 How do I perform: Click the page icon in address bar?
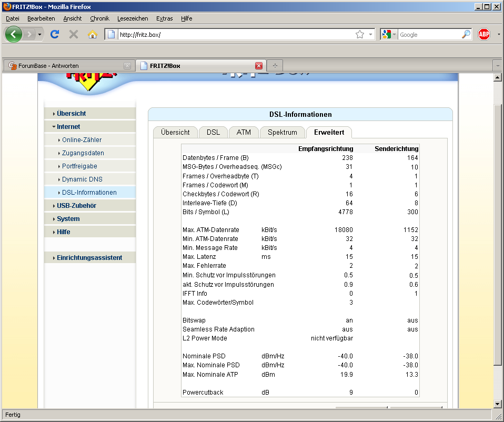click(x=111, y=34)
